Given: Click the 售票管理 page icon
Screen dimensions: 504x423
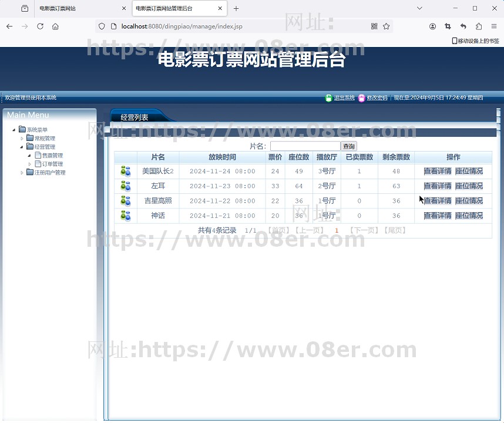Looking at the screenshot, I should coord(38,155).
